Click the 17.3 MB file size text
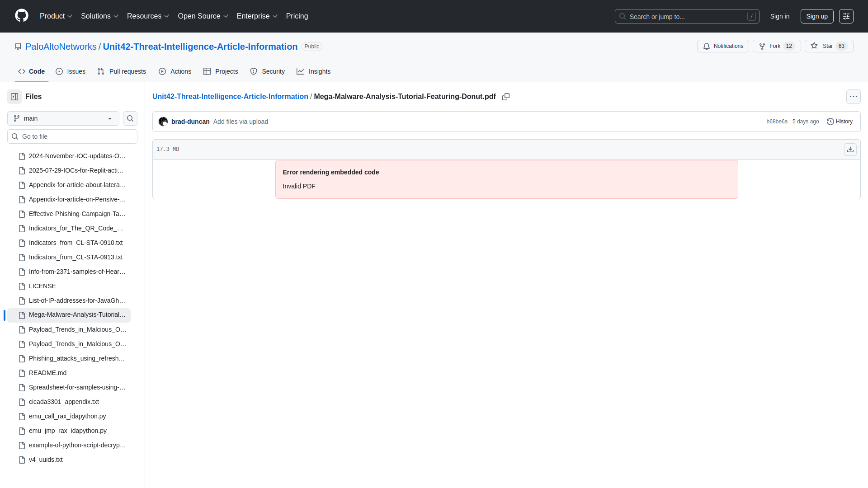Image resolution: width=868 pixels, height=488 pixels. point(168,150)
